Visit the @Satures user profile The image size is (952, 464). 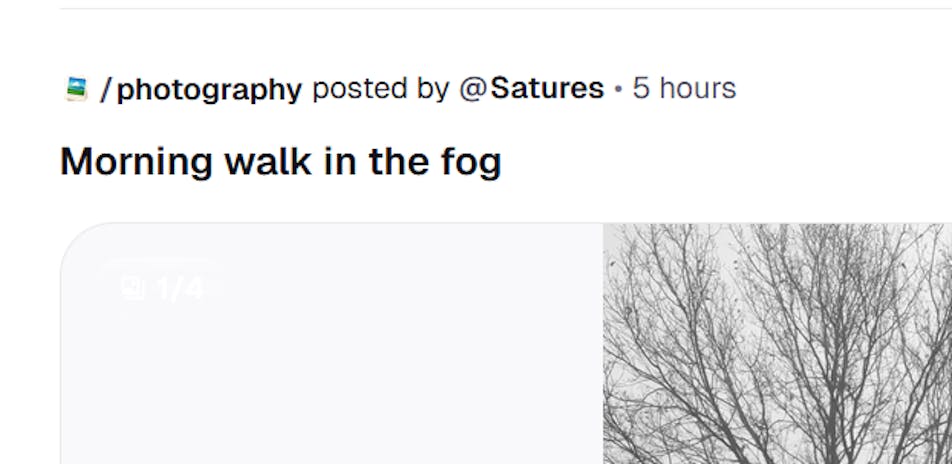tap(531, 89)
